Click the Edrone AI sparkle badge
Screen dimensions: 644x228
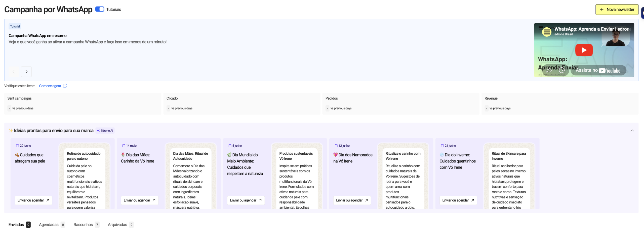[x=105, y=131]
